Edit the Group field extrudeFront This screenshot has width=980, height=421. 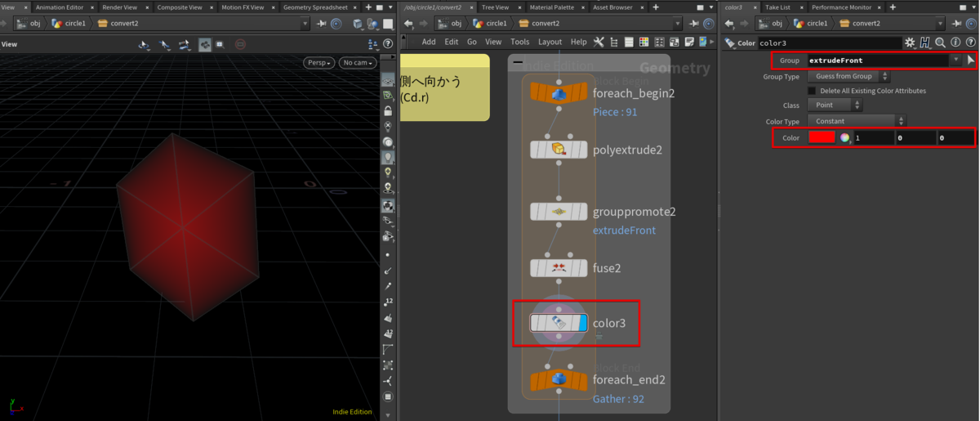[877, 60]
